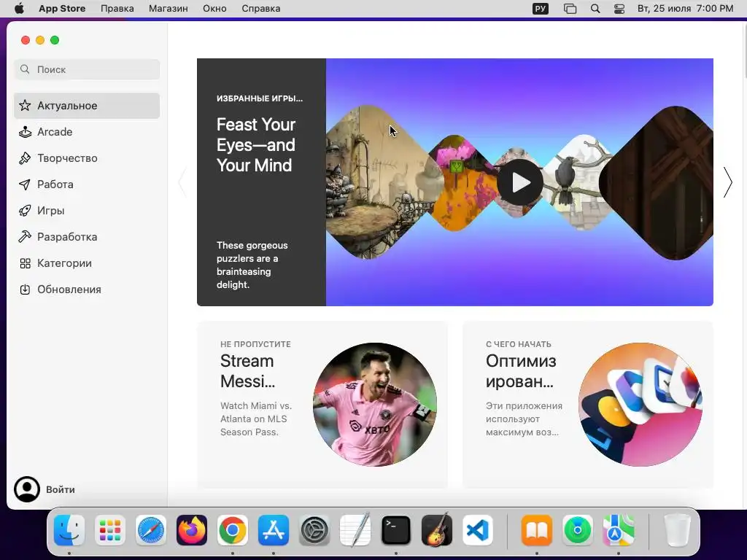Open Finder from the Dock
Image resolution: width=747 pixels, height=560 pixels.
(69, 530)
